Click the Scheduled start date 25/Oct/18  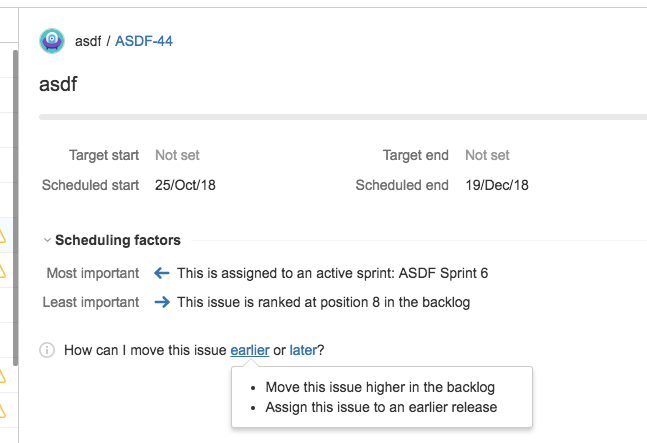tap(186, 185)
